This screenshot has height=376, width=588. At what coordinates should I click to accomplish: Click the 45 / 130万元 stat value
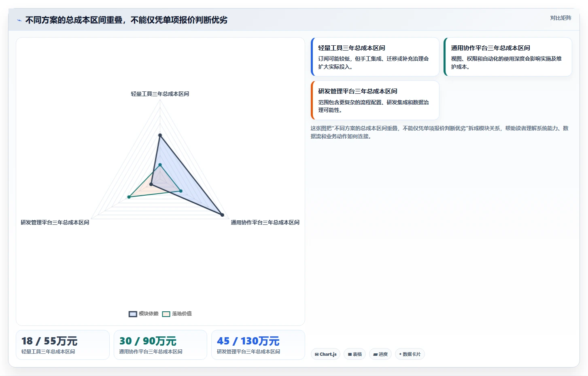point(248,341)
